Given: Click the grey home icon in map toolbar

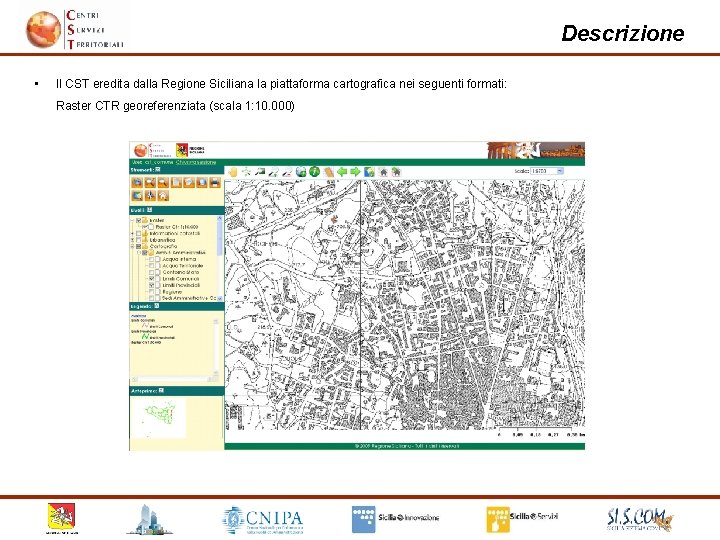Looking at the screenshot, I should [x=383, y=172].
